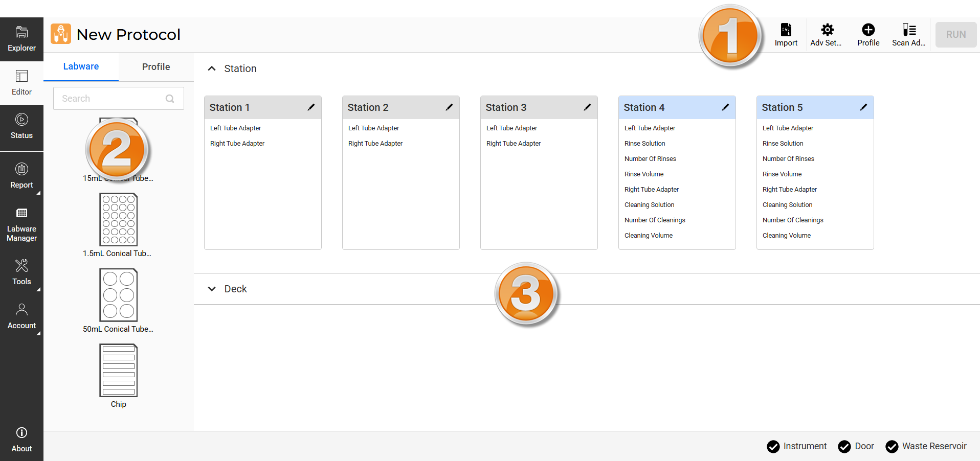Expand the Deck section
Image resolution: width=980 pixels, height=461 pixels.
[212, 289]
